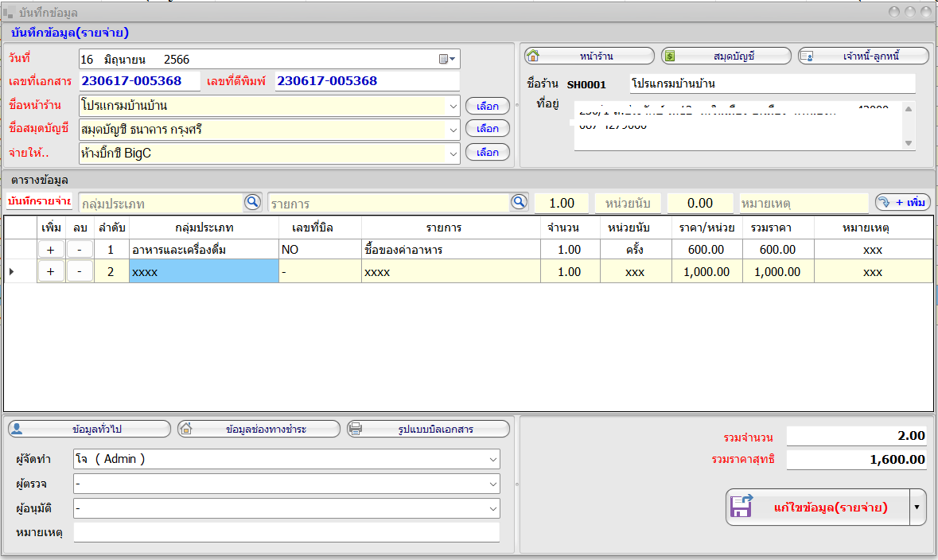Click the กลุ่มประเภท search input field
938x560 pixels.
tap(161, 204)
